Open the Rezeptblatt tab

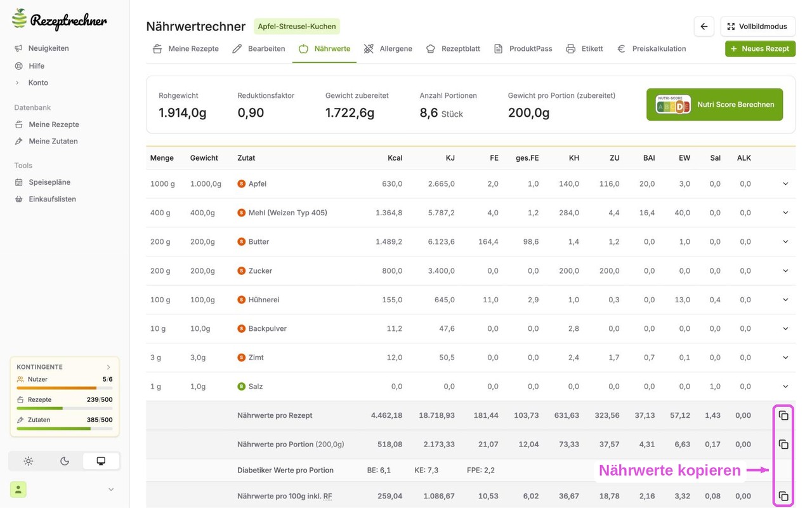453,48
